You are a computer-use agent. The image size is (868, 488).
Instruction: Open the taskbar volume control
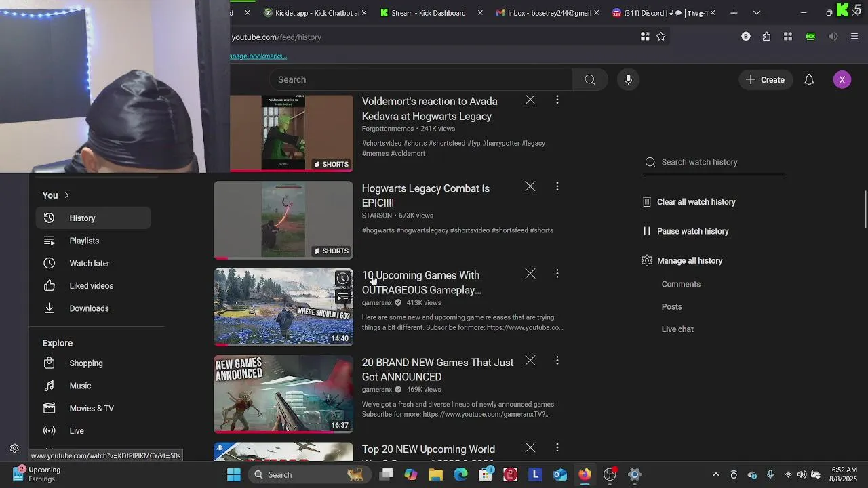[802, 474]
